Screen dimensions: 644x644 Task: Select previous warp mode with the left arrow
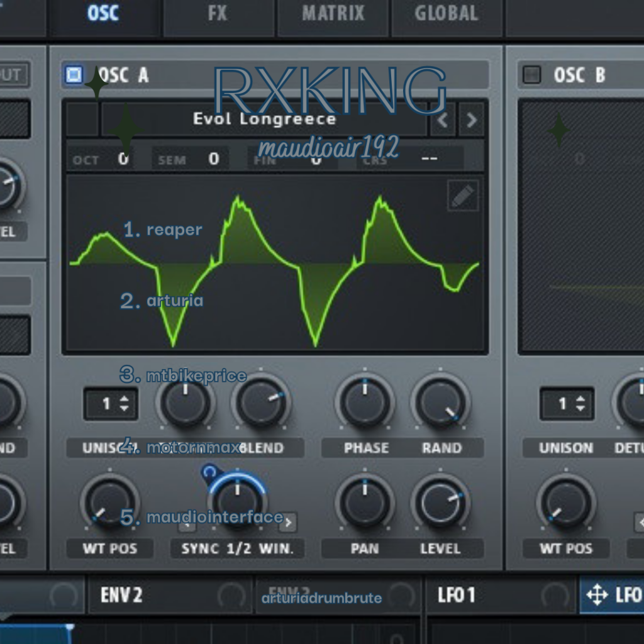click(x=187, y=524)
